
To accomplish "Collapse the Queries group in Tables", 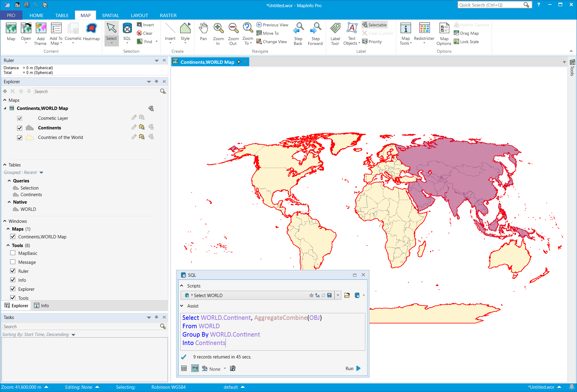I will [9, 181].
